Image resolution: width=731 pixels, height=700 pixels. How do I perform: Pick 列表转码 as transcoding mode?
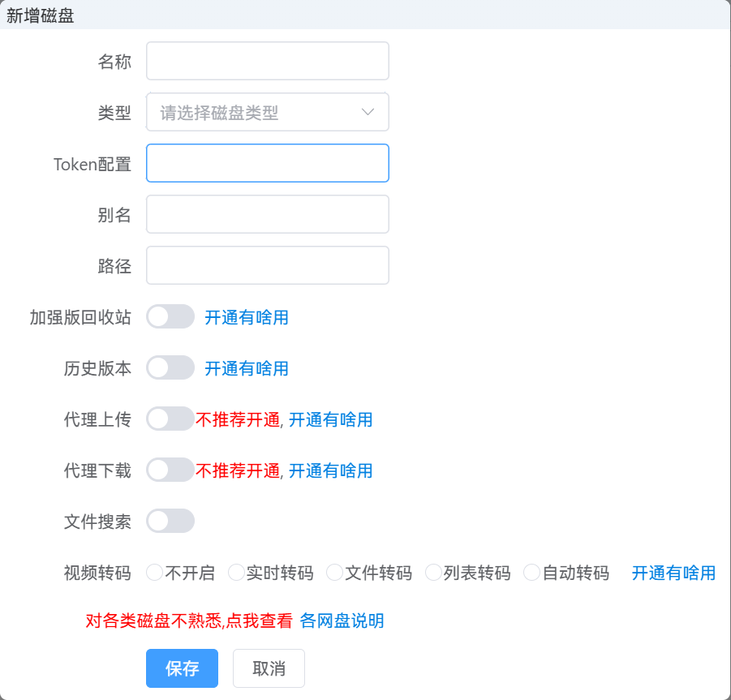point(432,572)
